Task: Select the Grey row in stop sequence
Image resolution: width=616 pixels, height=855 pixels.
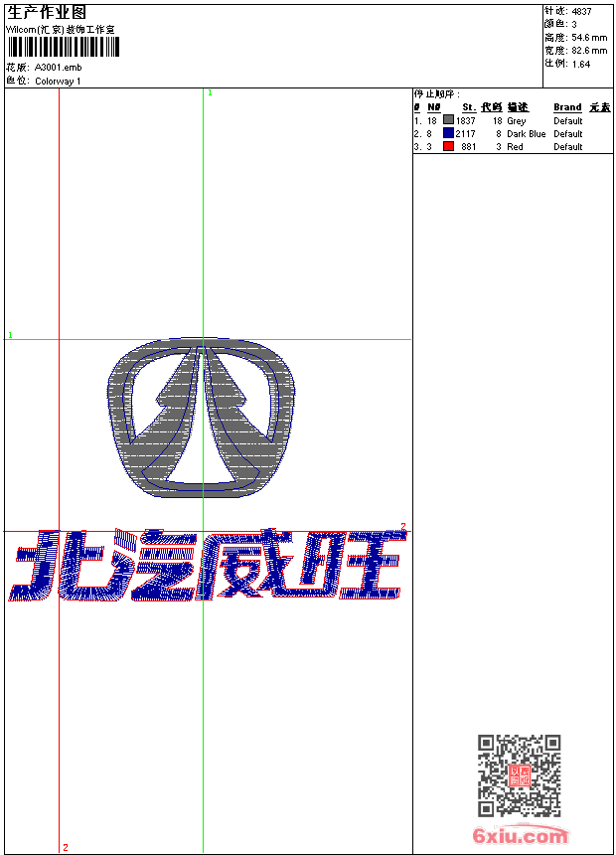Action: click(515, 121)
